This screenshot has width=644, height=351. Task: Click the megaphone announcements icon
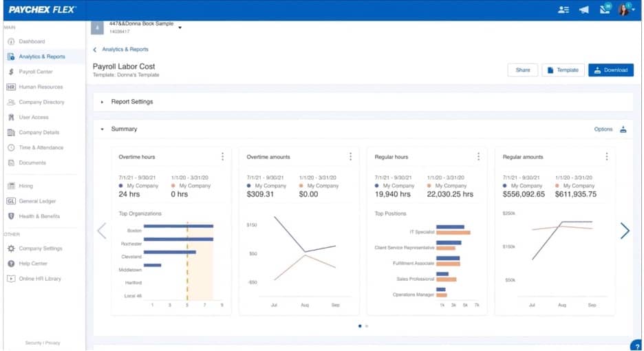click(584, 10)
